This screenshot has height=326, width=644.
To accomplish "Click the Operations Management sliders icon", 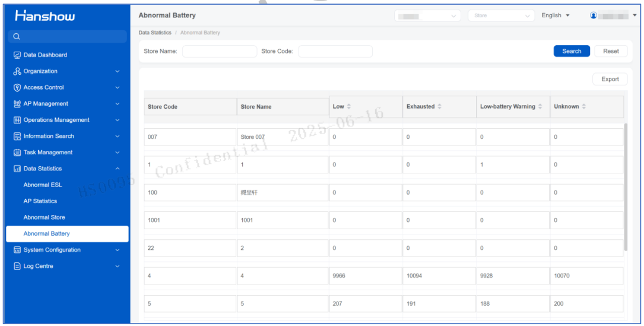I will pyautogui.click(x=17, y=120).
